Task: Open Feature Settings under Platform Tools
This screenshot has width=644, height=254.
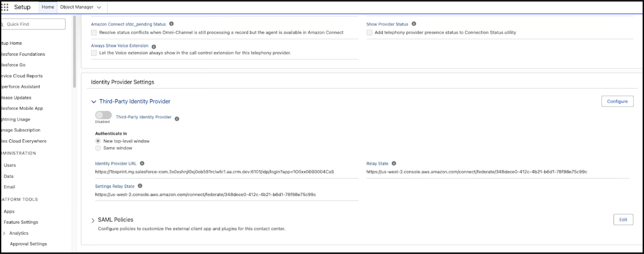Action: (21, 222)
